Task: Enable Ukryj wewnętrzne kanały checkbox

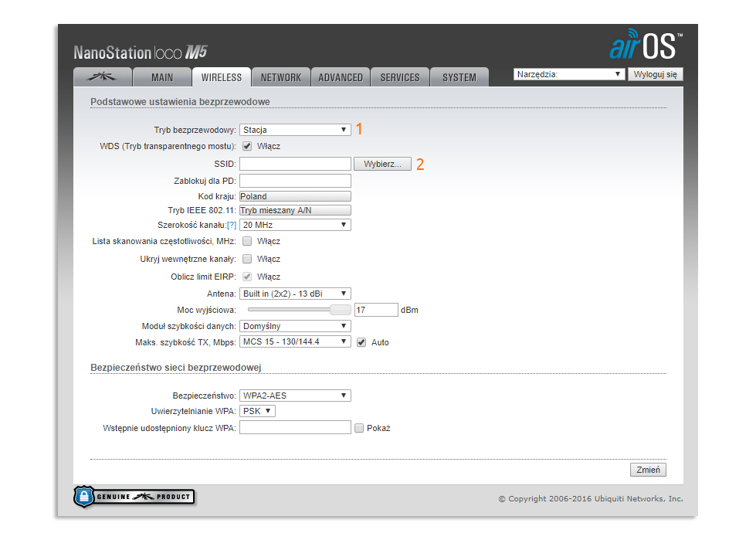Action: [x=247, y=259]
